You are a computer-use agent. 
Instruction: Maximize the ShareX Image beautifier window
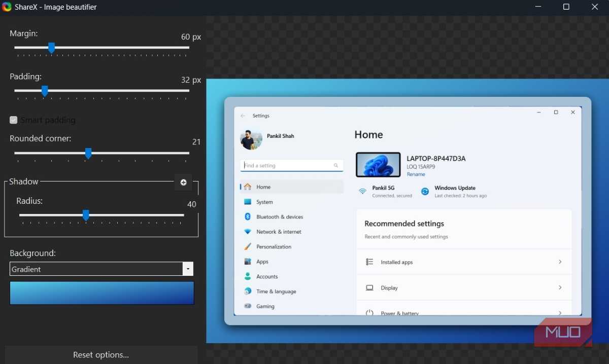pyautogui.click(x=566, y=7)
